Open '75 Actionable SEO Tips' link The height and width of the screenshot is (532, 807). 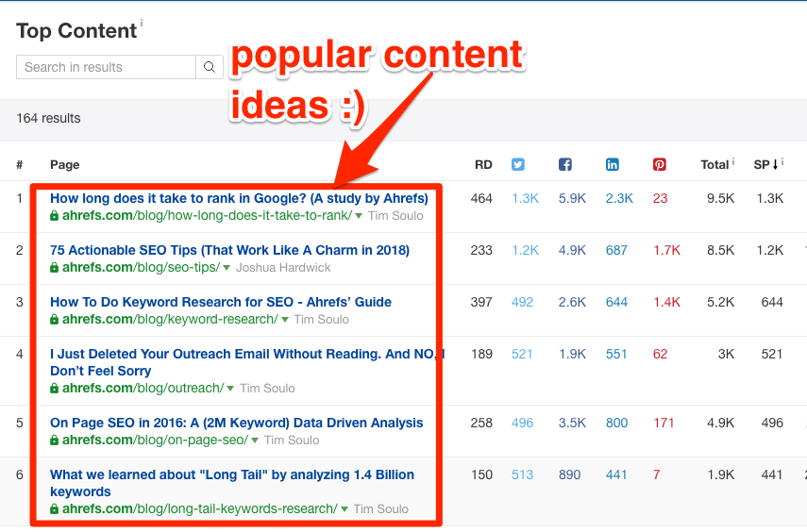point(229,250)
